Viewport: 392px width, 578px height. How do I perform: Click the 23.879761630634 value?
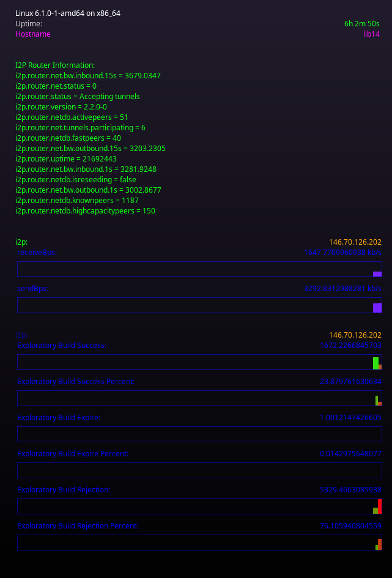click(350, 382)
